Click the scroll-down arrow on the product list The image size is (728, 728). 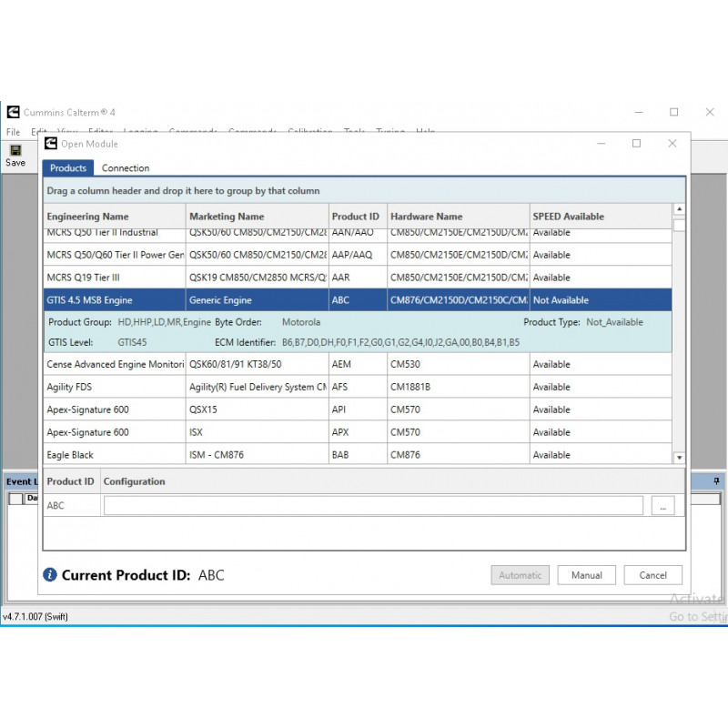[678, 457]
